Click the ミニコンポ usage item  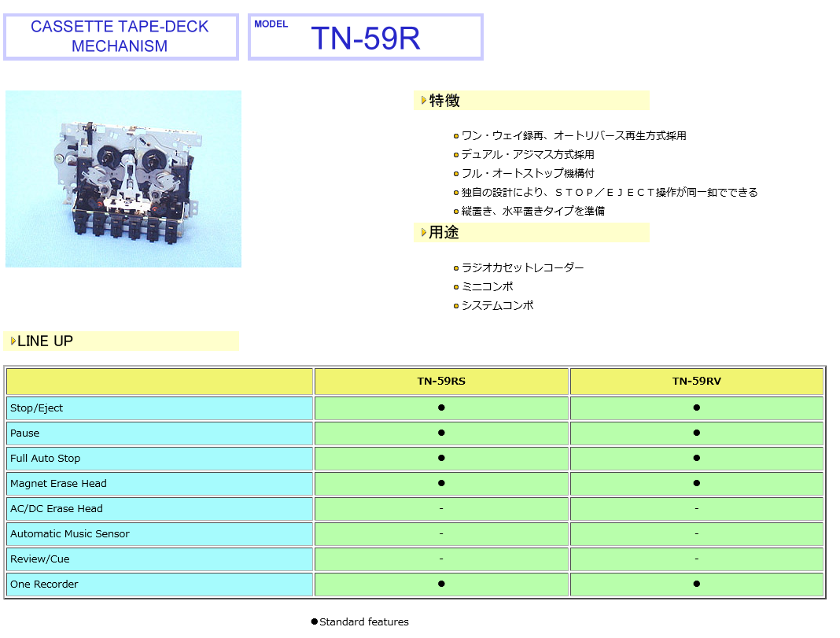coord(487,286)
